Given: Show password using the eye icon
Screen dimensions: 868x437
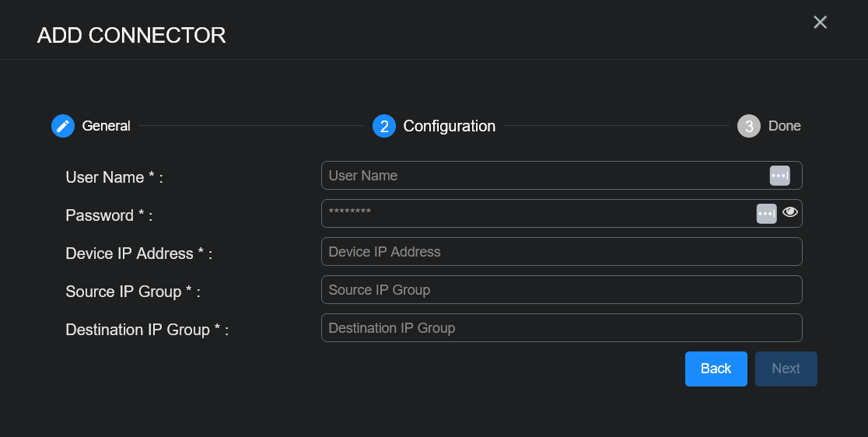Looking at the screenshot, I should click(x=790, y=212).
